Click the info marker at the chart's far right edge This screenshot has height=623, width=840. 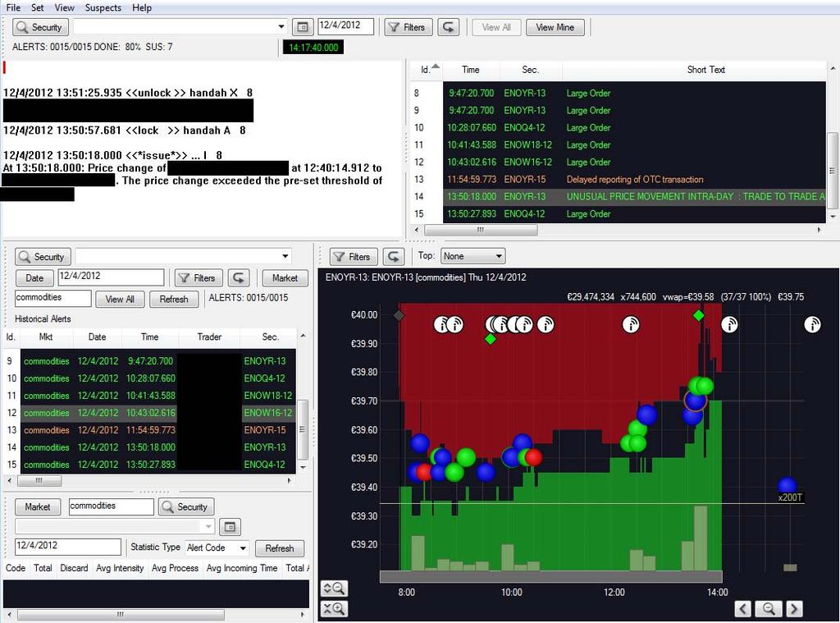click(x=813, y=324)
